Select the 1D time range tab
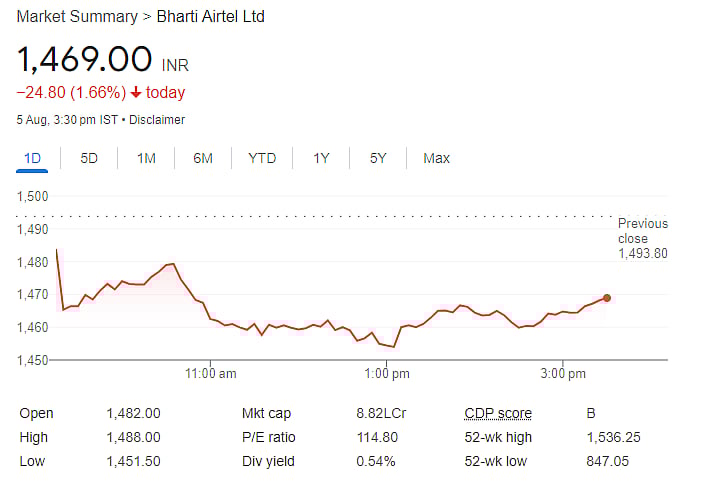This screenshot has height=484, width=703. click(x=32, y=158)
